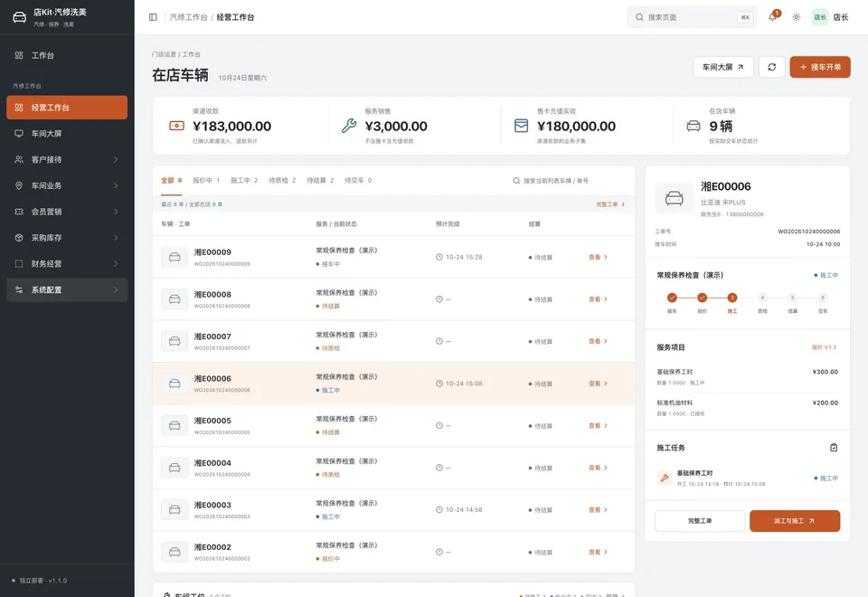Click the car icon for 湘E00004
This screenshot has width=868, height=597.
tap(175, 468)
